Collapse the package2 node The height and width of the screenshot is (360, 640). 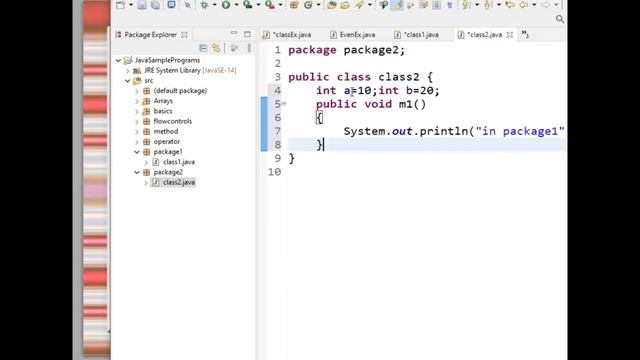coord(137,172)
